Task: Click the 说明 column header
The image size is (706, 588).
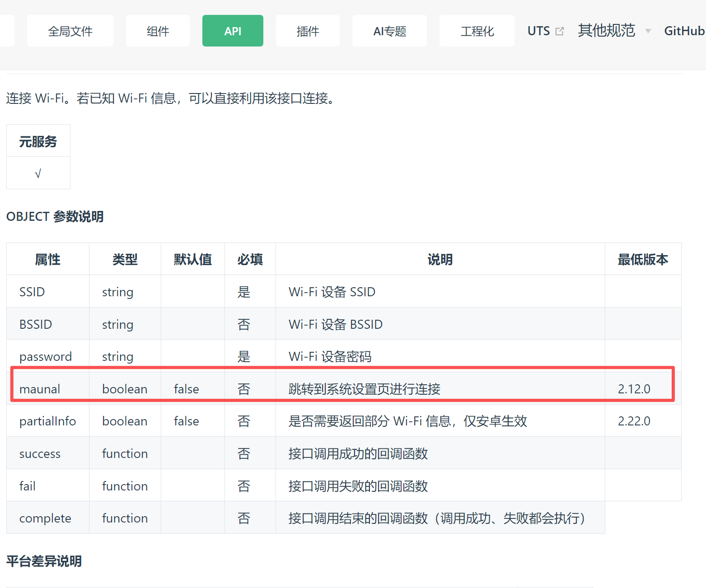Action: 440,259
